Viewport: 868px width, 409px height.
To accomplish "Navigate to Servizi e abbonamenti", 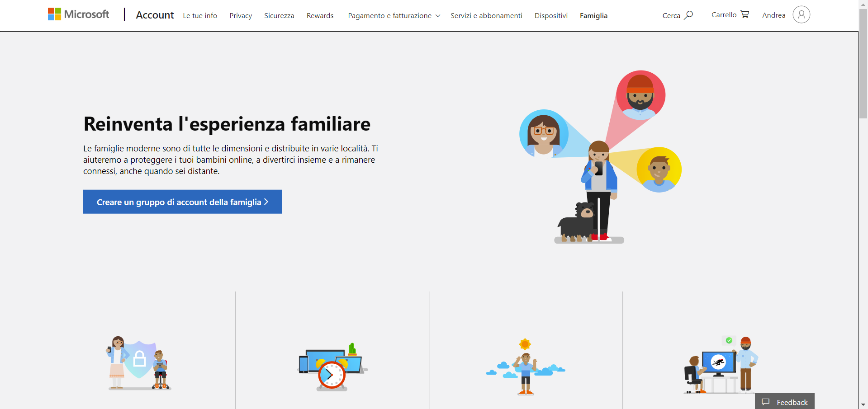I will pos(486,15).
